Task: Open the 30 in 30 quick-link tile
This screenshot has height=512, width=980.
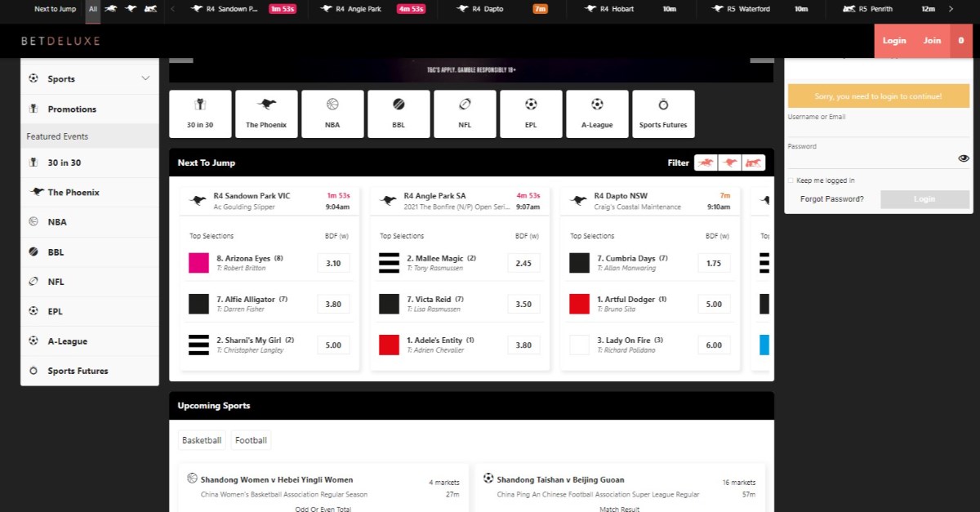Action: coord(200,114)
